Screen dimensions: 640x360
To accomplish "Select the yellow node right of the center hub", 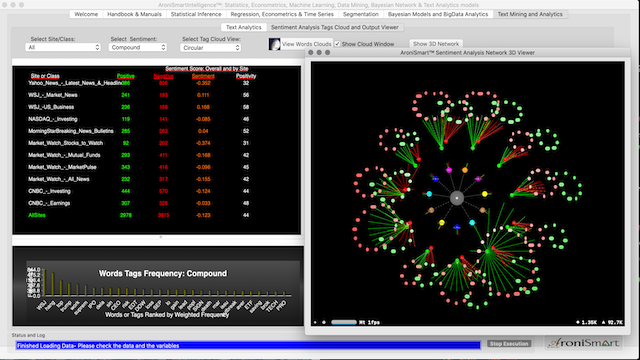I will click(484, 194).
